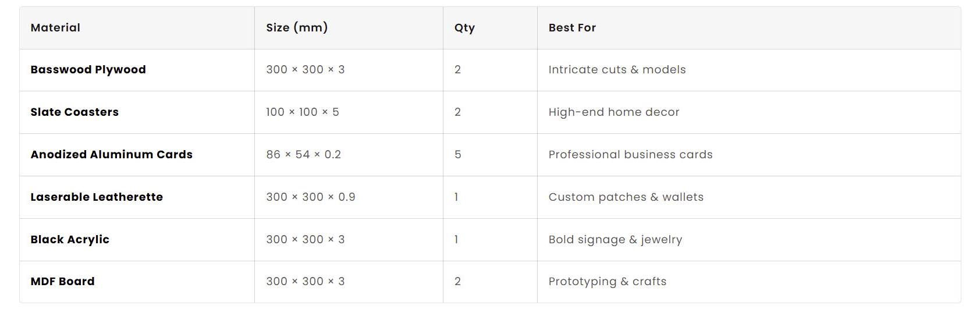This screenshot has width=980, height=309.
Task: Click Professional business cards text
Action: click(x=630, y=154)
